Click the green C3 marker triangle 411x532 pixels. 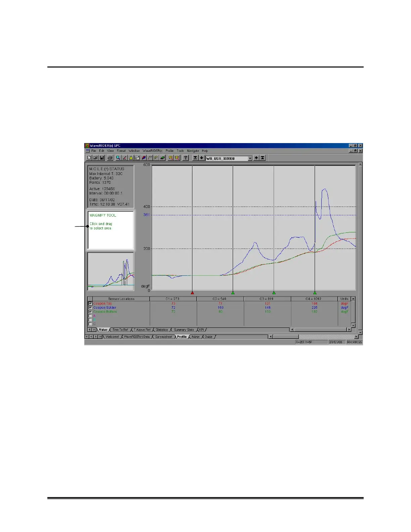click(x=274, y=293)
